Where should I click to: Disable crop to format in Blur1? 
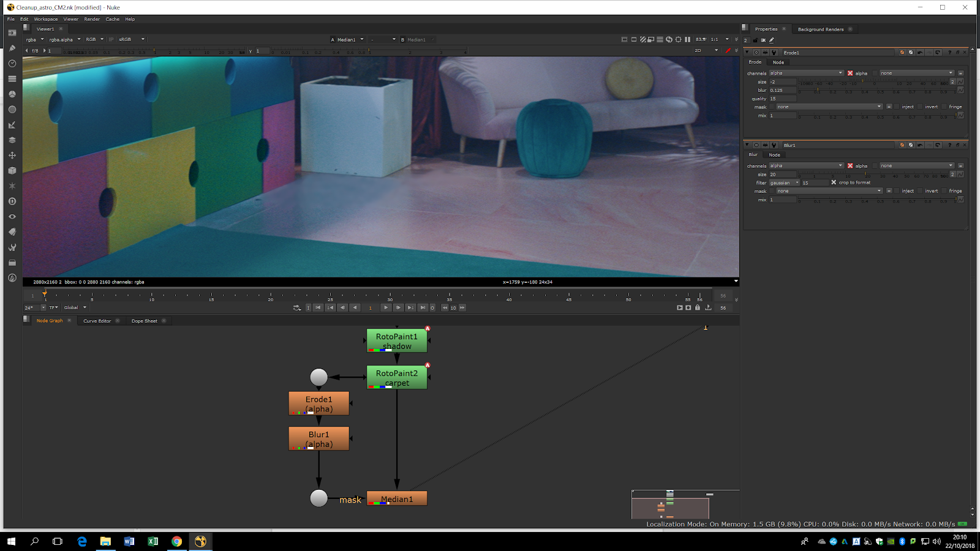(834, 182)
